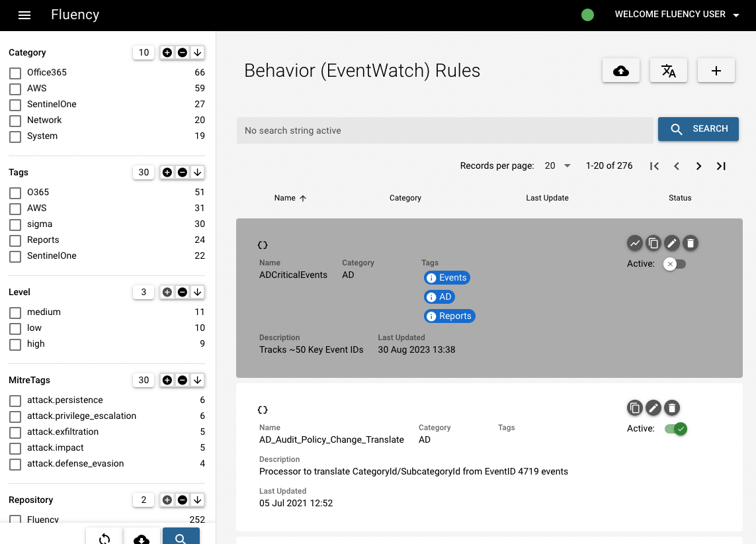Toggle Active switch for ADCriticalEvents
Viewport: 756px width, 544px height.
point(675,264)
